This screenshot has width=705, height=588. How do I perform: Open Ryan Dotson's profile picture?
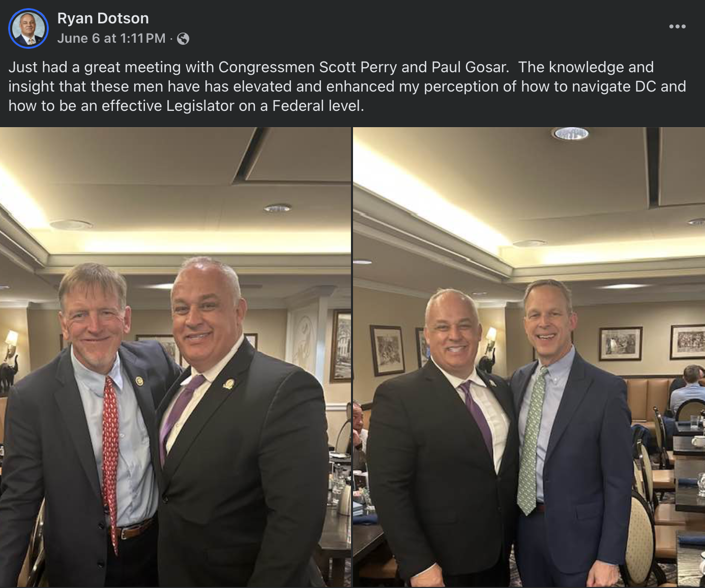point(28,28)
